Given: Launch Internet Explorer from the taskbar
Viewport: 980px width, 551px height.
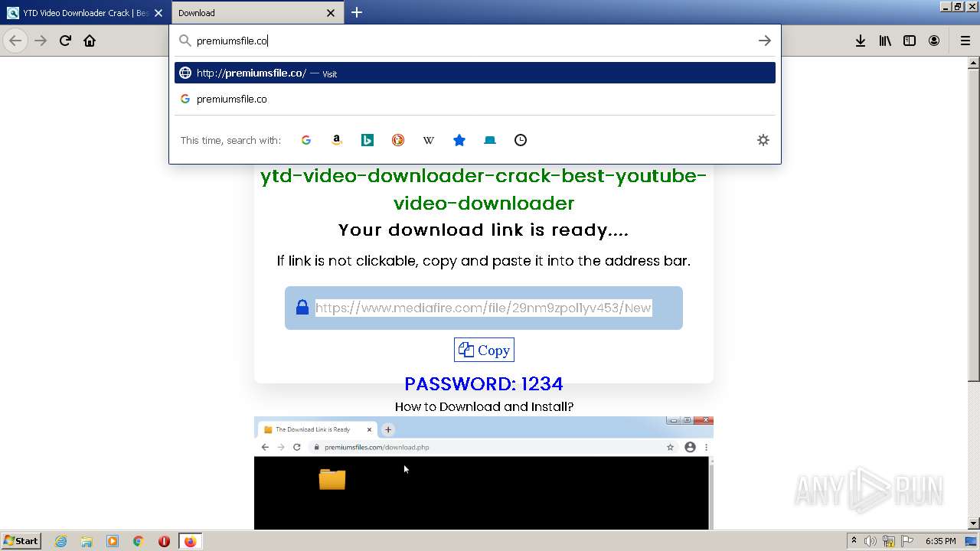Looking at the screenshot, I should [60, 541].
